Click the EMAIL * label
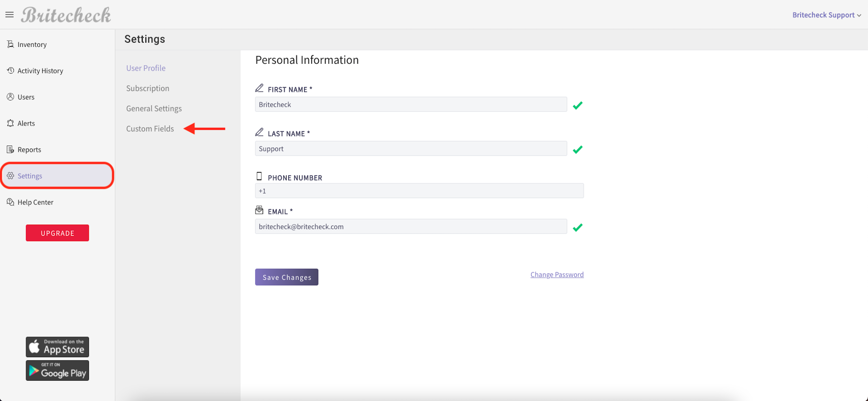The height and width of the screenshot is (401, 868). point(280,211)
